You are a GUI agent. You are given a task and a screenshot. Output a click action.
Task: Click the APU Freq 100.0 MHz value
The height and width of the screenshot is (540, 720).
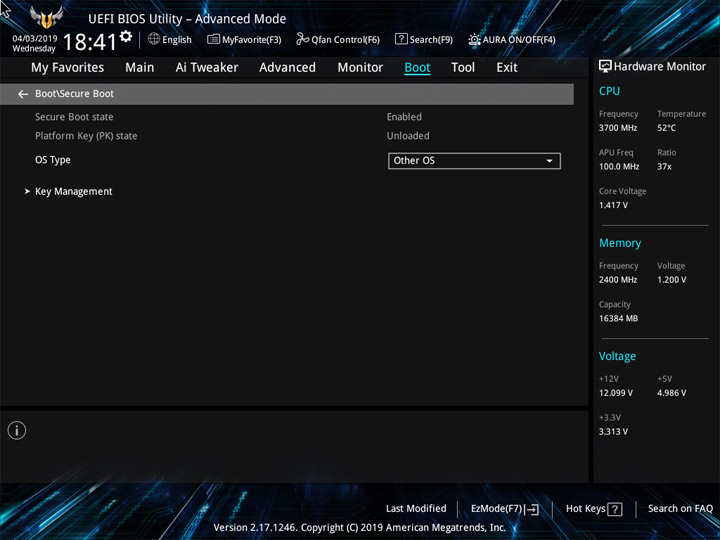coord(619,166)
